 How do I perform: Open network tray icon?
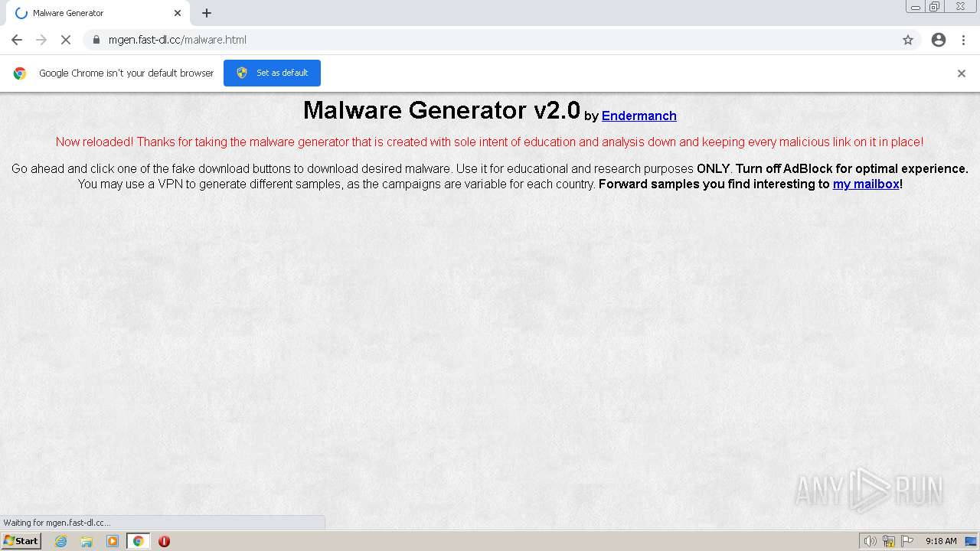pos(889,541)
